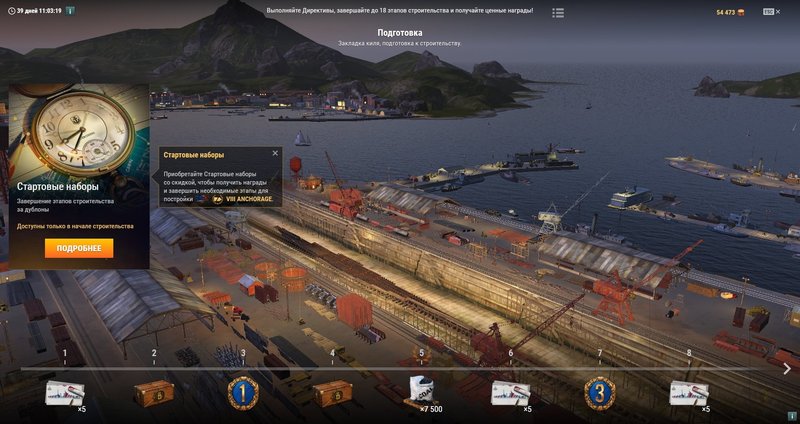Jump to stage marker 4 on timeline
Viewport: 800px width, 424px height.
pyautogui.click(x=332, y=353)
